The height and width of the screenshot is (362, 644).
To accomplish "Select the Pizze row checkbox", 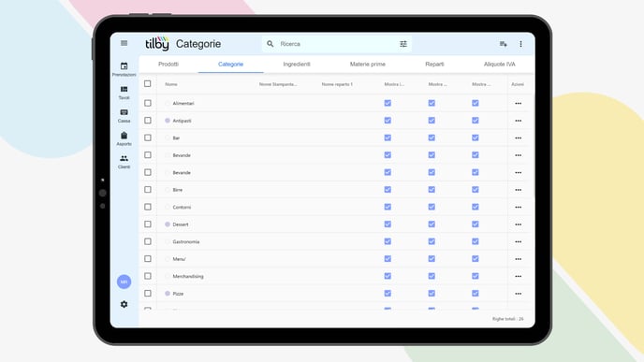I will click(148, 293).
